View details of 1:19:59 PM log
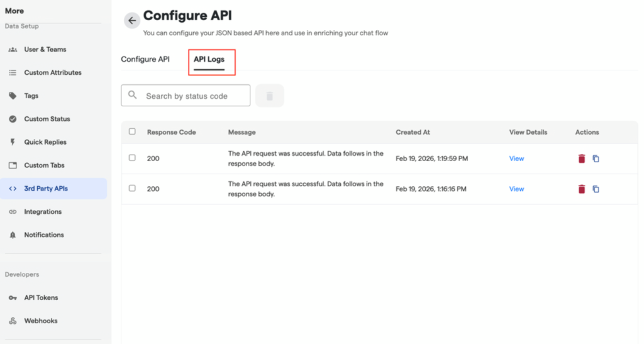Viewport: 644px width, 344px height. coord(517,158)
